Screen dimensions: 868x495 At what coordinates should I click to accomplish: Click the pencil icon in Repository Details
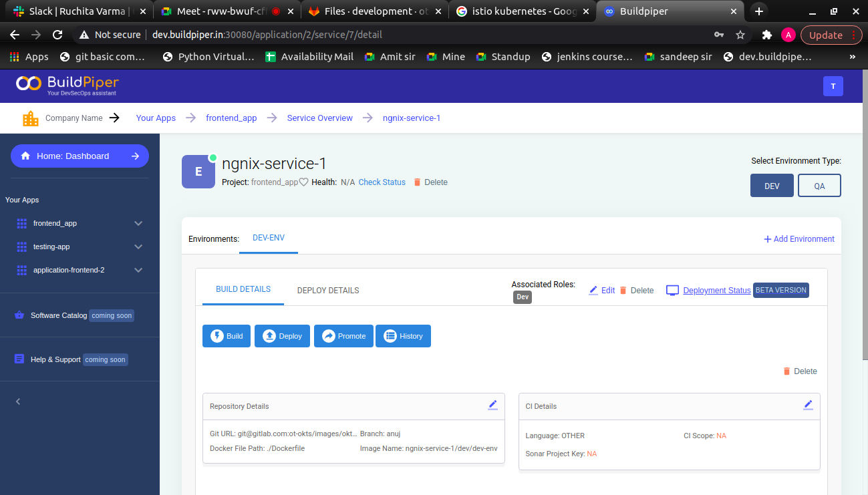pyautogui.click(x=492, y=405)
